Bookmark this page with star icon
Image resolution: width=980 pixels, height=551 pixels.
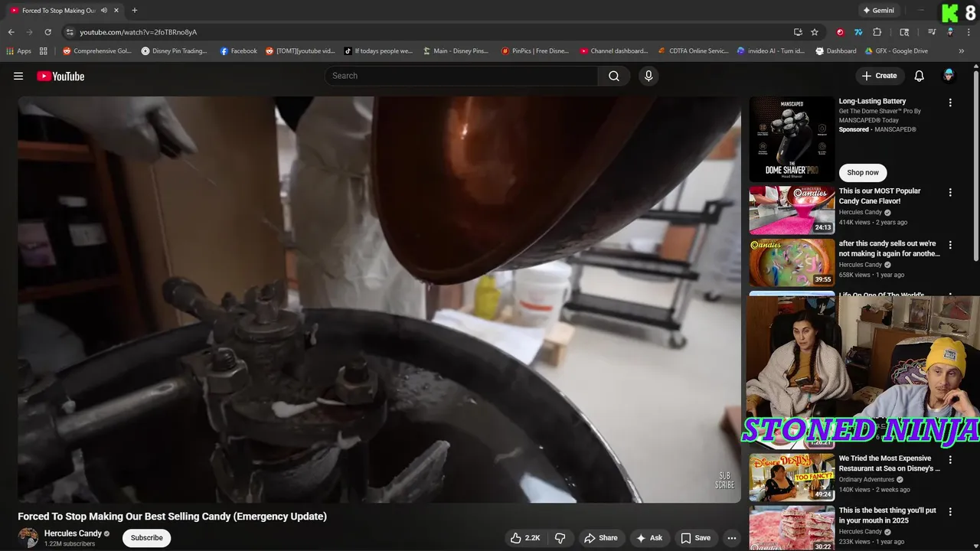[815, 32]
